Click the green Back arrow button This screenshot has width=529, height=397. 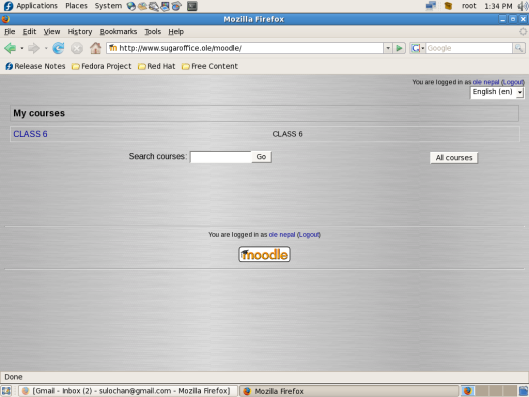(x=10, y=48)
